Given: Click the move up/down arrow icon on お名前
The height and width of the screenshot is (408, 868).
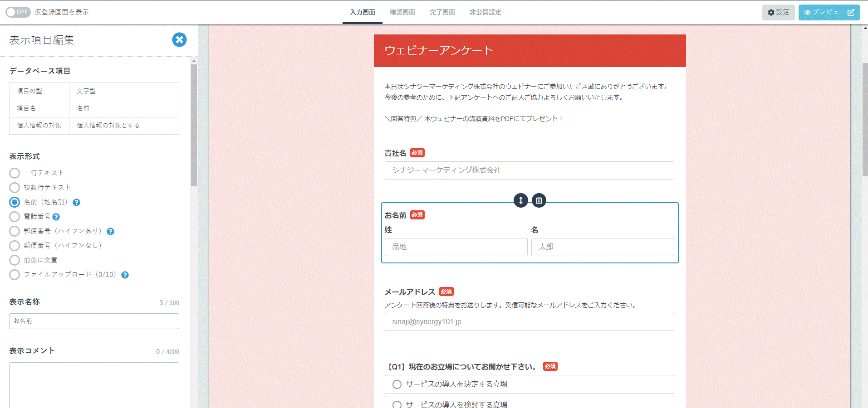Looking at the screenshot, I should pyautogui.click(x=520, y=200).
